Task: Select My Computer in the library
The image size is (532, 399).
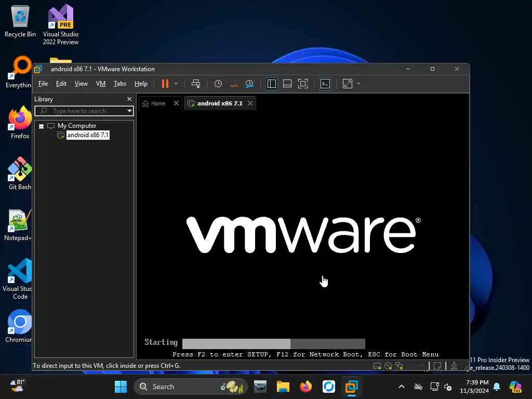Action: tap(77, 126)
